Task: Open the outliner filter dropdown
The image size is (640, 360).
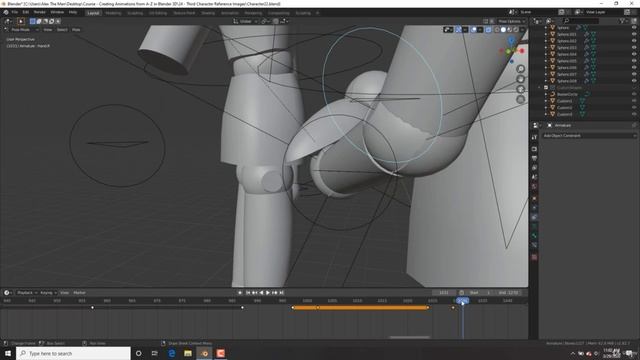Action: click(623, 21)
